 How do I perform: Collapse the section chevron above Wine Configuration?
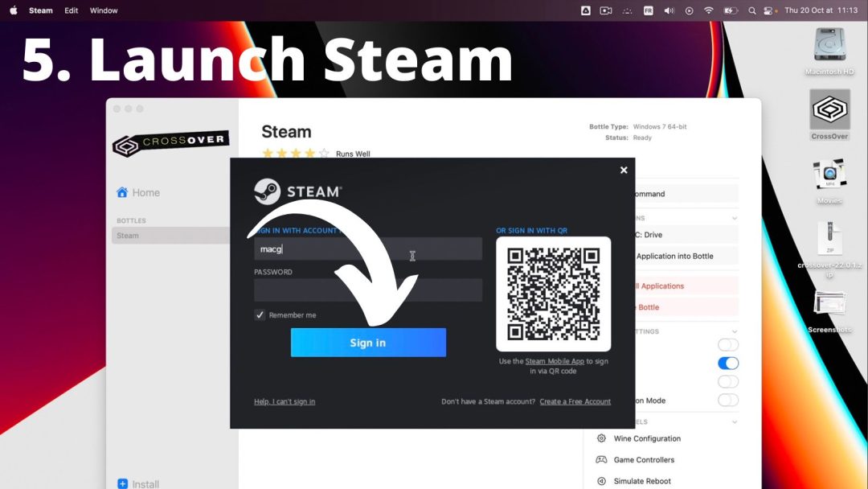(x=735, y=421)
